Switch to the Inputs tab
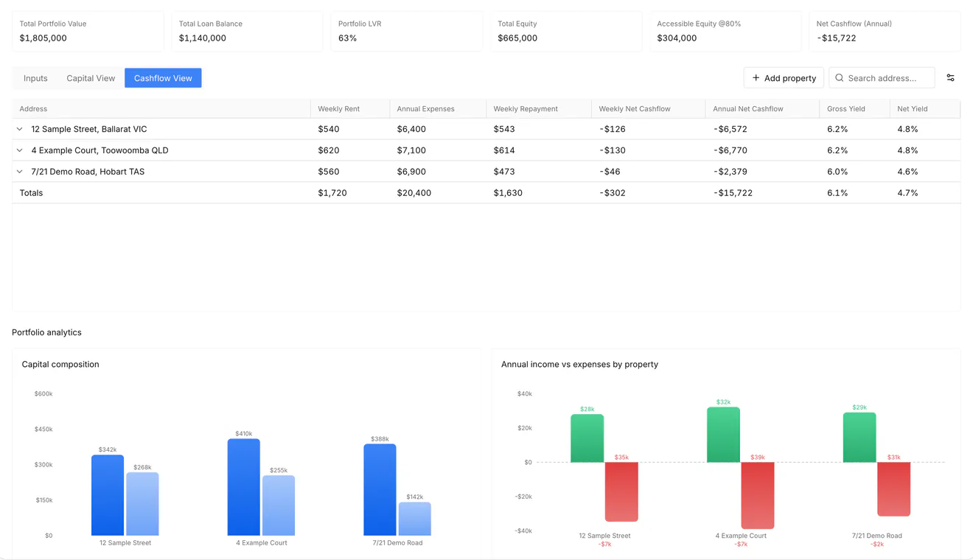The height and width of the screenshot is (560, 973). [35, 78]
